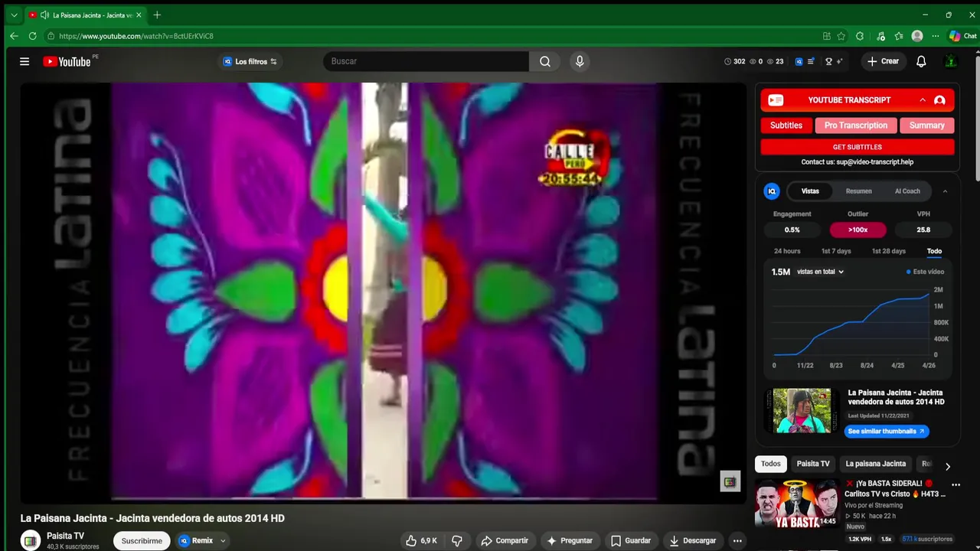Open options for ¡Ya BASTA SIDERAL! video
This screenshot has width=980, height=551.
(x=955, y=484)
